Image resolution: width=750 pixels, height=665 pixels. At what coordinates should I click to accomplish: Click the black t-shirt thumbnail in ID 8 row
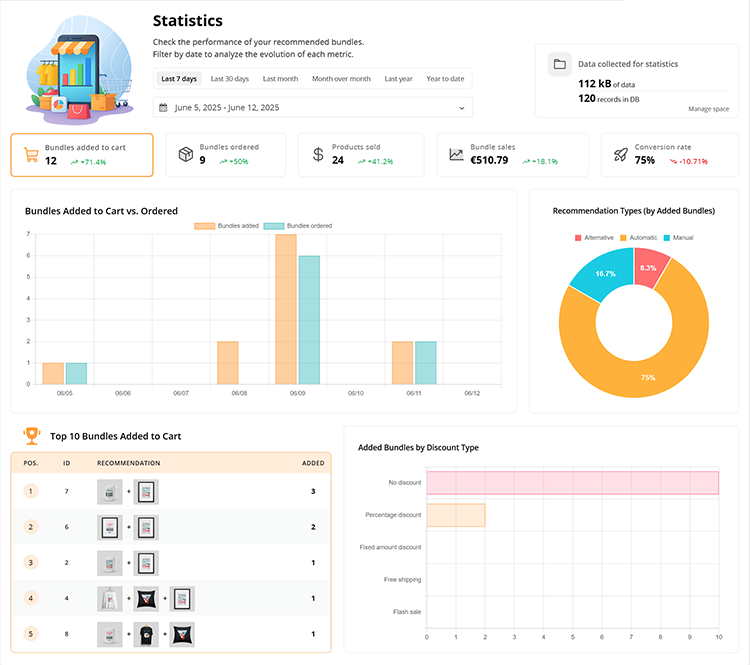click(146, 635)
